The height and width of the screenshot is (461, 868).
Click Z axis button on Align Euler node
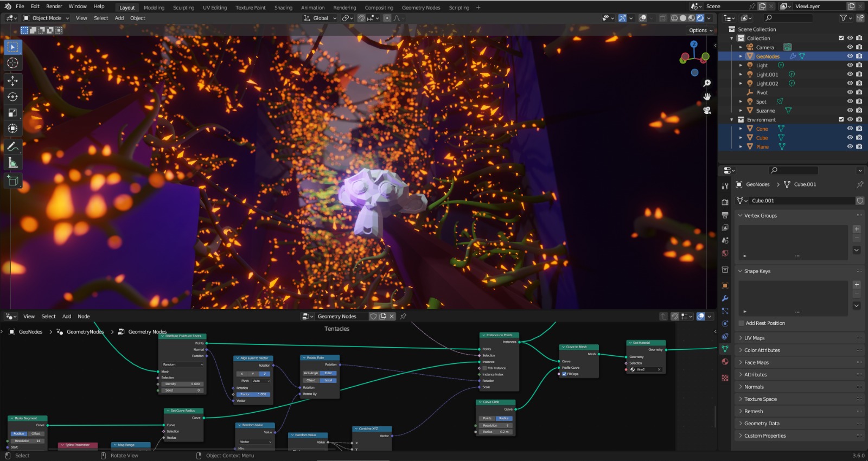tap(264, 374)
